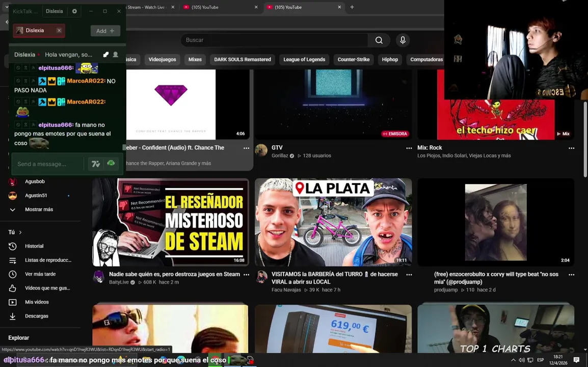Focus the 'Send a message...' input
Screen dimensions: 588x367
coord(48,164)
